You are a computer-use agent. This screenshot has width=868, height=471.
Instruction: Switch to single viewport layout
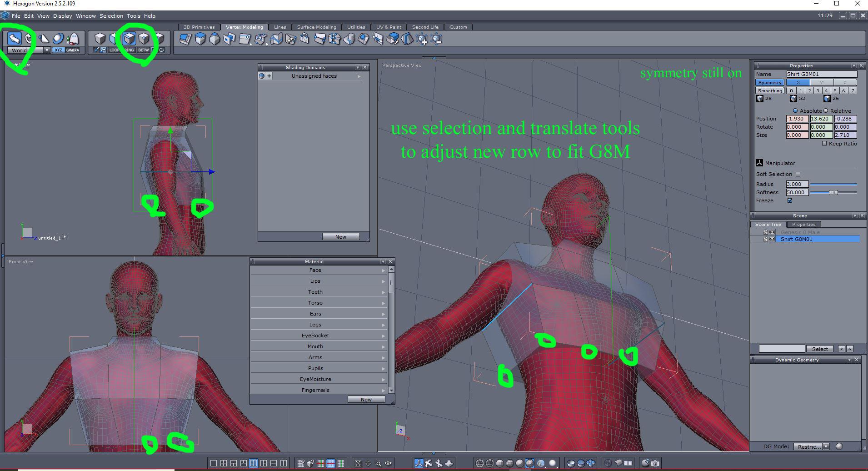[214, 463]
